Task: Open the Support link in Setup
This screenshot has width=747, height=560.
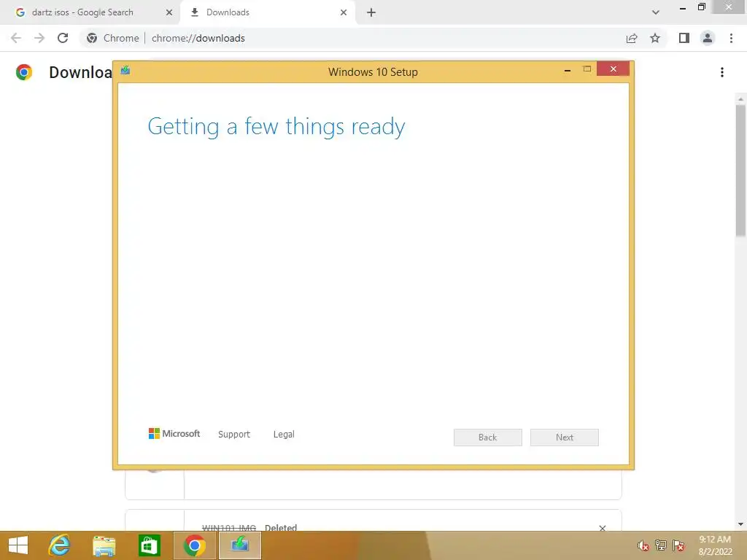Action: click(x=234, y=435)
